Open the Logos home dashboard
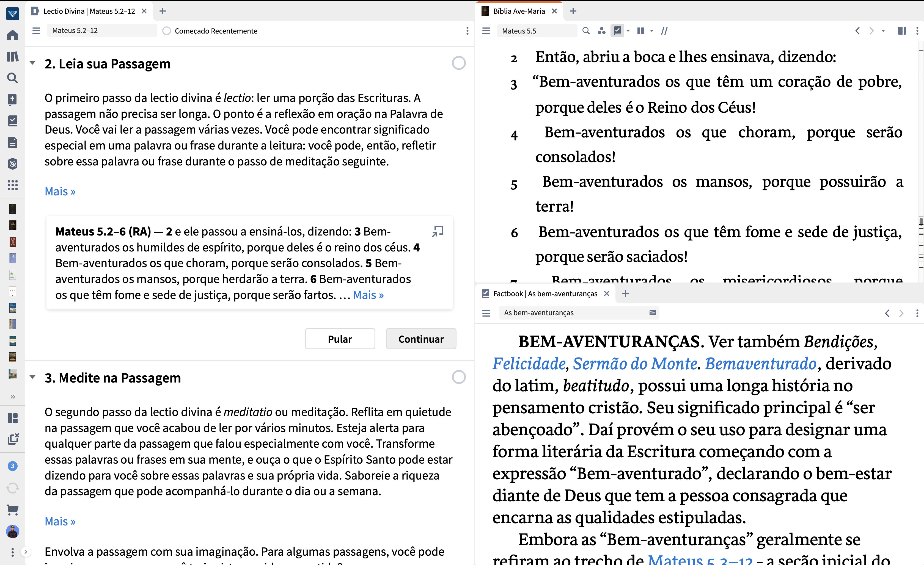The width and height of the screenshot is (924, 565). point(12,35)
